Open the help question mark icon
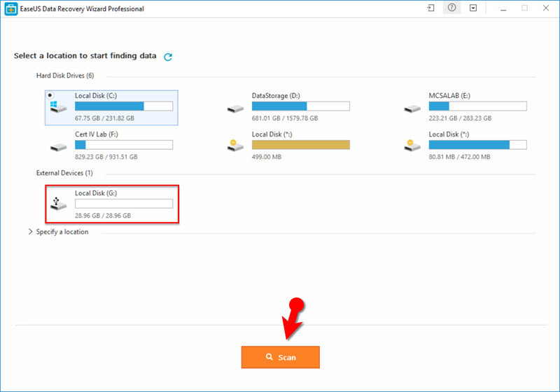 [451, 8]
